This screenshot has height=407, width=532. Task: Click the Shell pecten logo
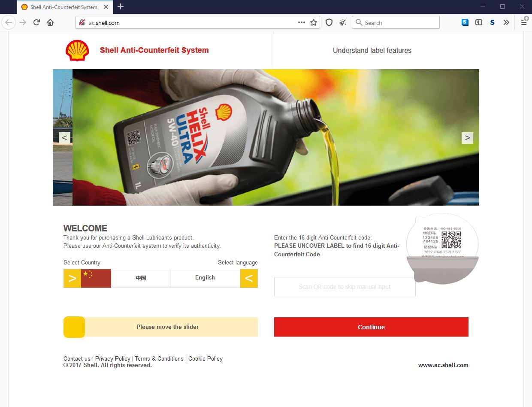pos(77,50)
